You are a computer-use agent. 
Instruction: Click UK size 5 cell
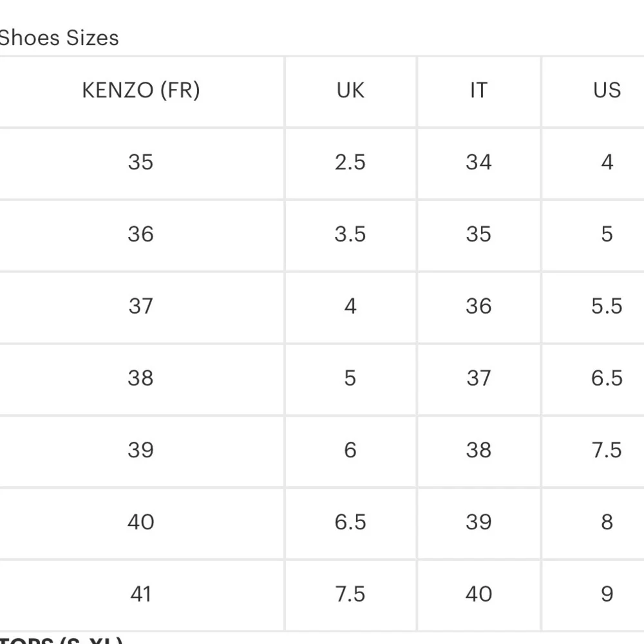[x=350, y=378]
